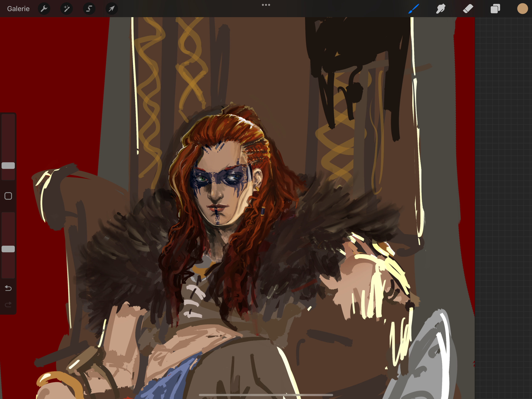Click the brush size slider handle
Image resolution: width=532 pixels, height=399 pixels.
[x=8, y=166]
